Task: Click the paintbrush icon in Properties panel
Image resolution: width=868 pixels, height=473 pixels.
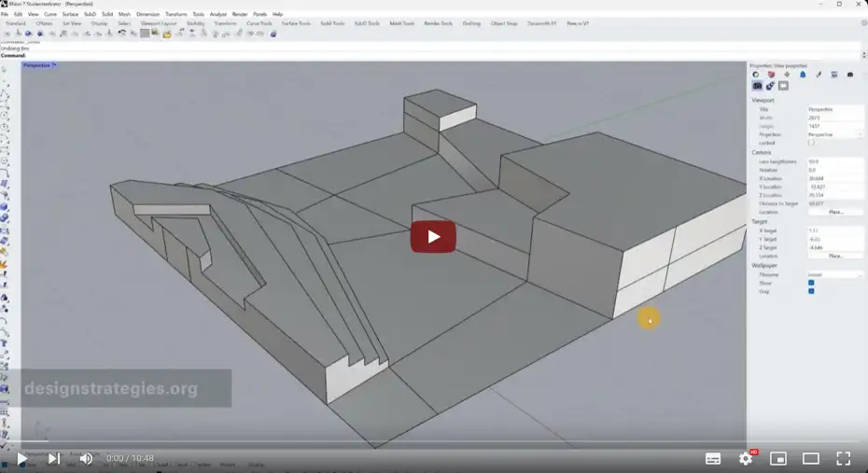Action: [819, 75]
